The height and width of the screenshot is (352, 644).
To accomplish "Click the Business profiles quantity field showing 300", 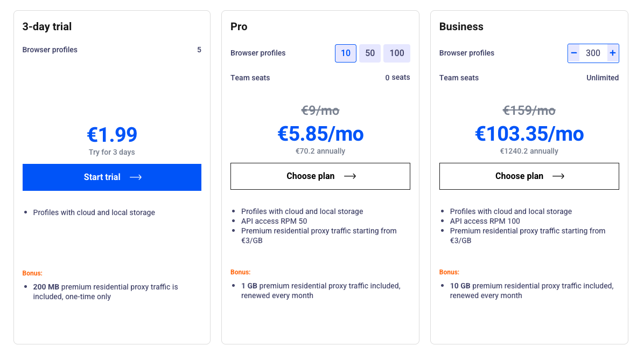I will [593, 53].
